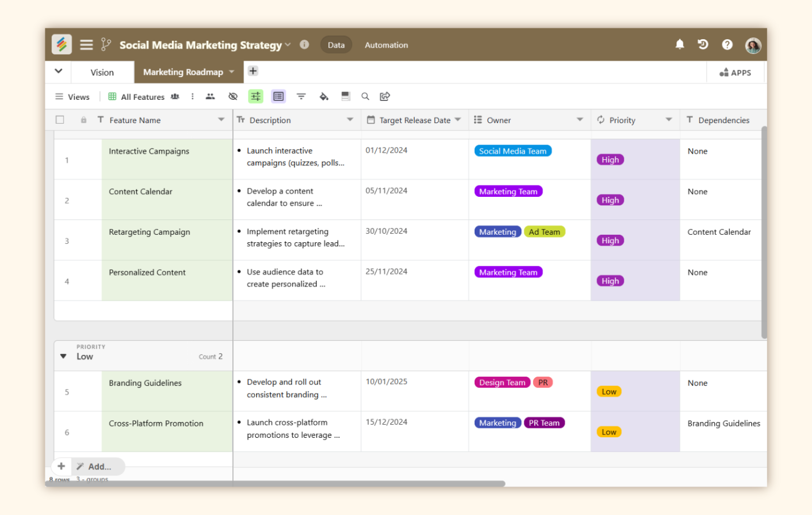The width and height of the screenshot is (812, 515).
Task: Tick the select-all checkbox in header
Action: pyautogui.click(x=60, y=120)
